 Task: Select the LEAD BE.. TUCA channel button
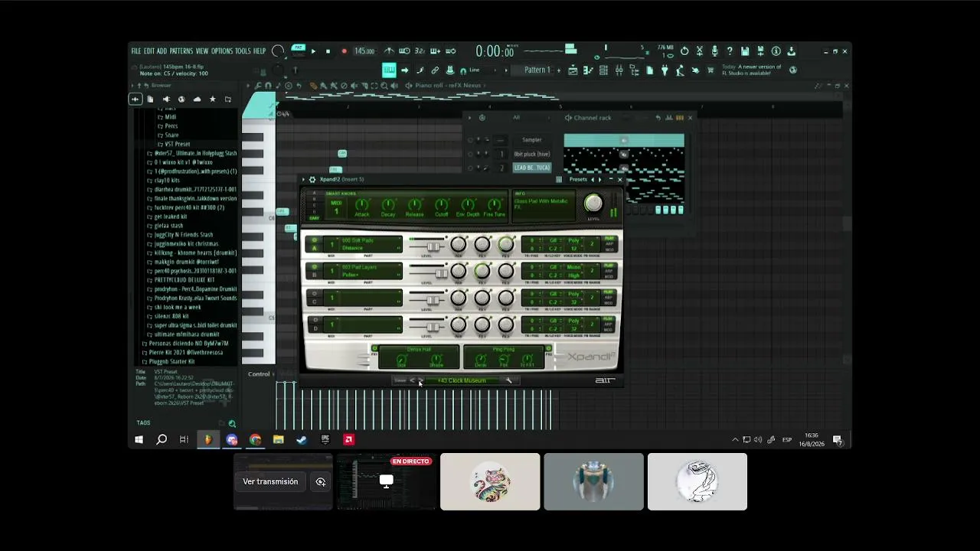tap(531, 168)
